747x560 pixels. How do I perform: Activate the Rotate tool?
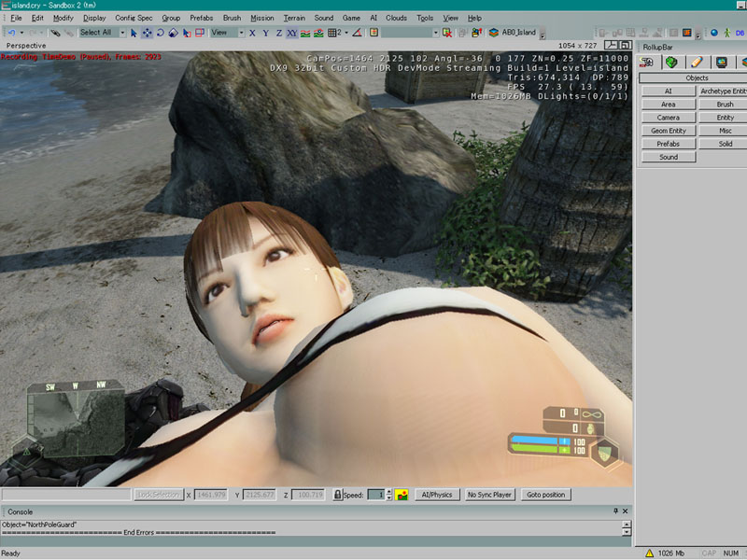click(160, 33)
